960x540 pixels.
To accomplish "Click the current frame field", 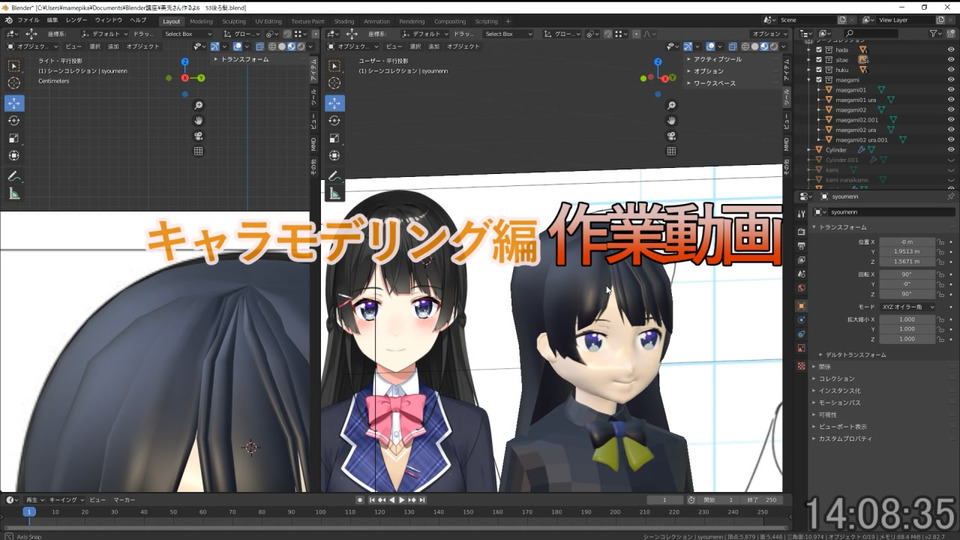I will [664, 500].
